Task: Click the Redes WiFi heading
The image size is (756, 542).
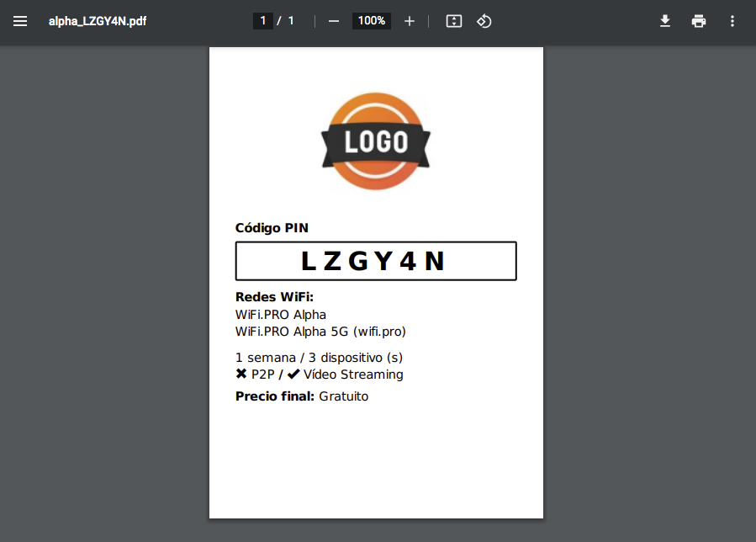Action: [x=274, y=297]
